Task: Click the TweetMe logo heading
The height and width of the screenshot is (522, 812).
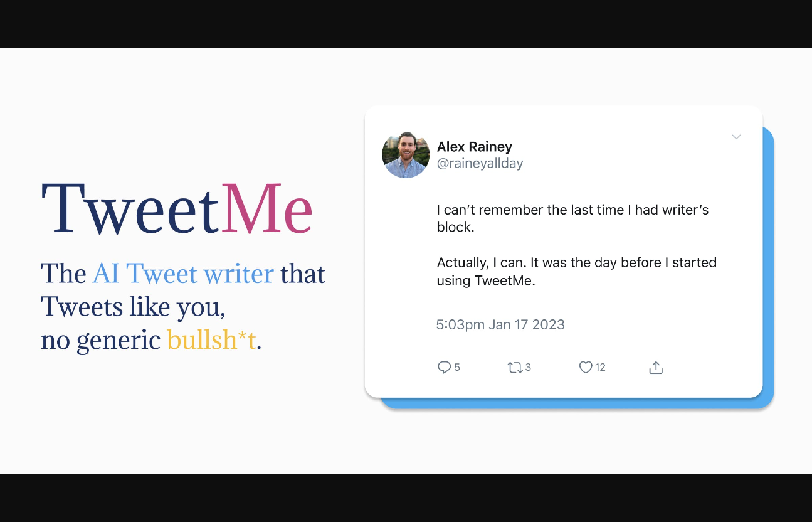Action: click(177, 209)
